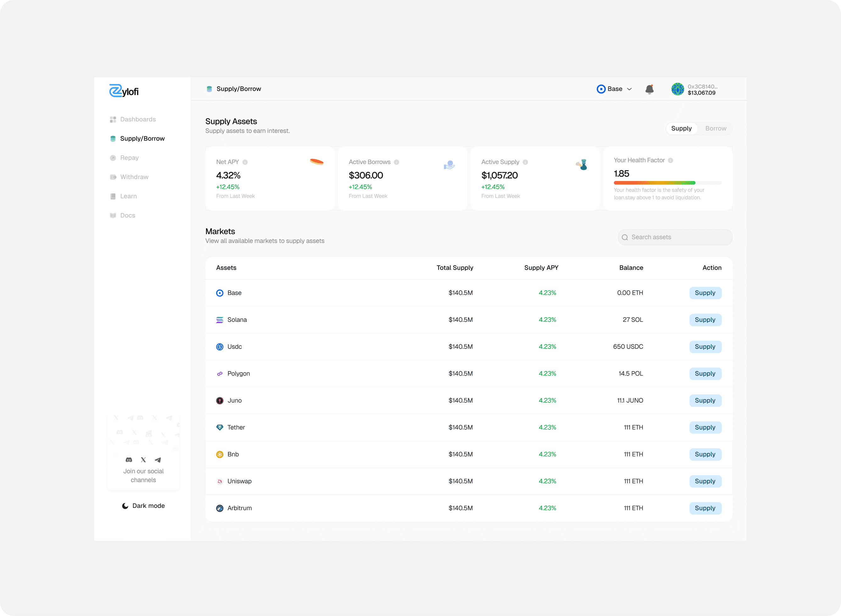
Task: Click the Net APY info icon
Action: tap(245, 162)
